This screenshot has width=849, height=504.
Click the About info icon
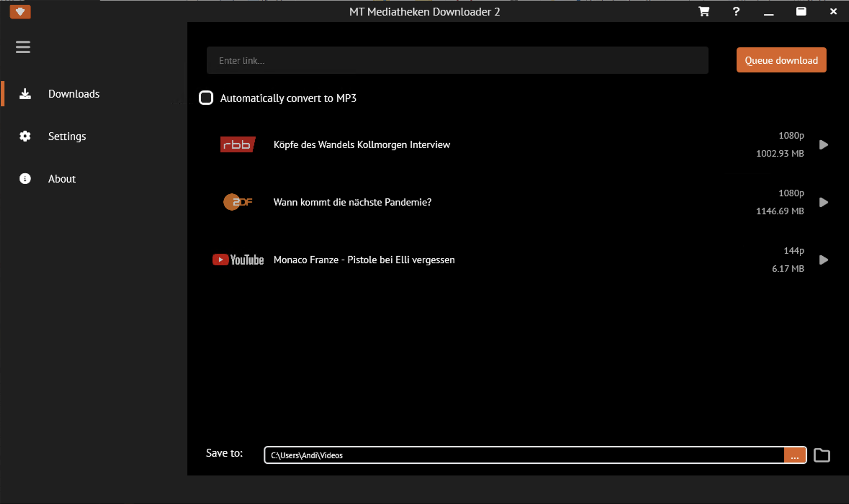click(25, 179)
